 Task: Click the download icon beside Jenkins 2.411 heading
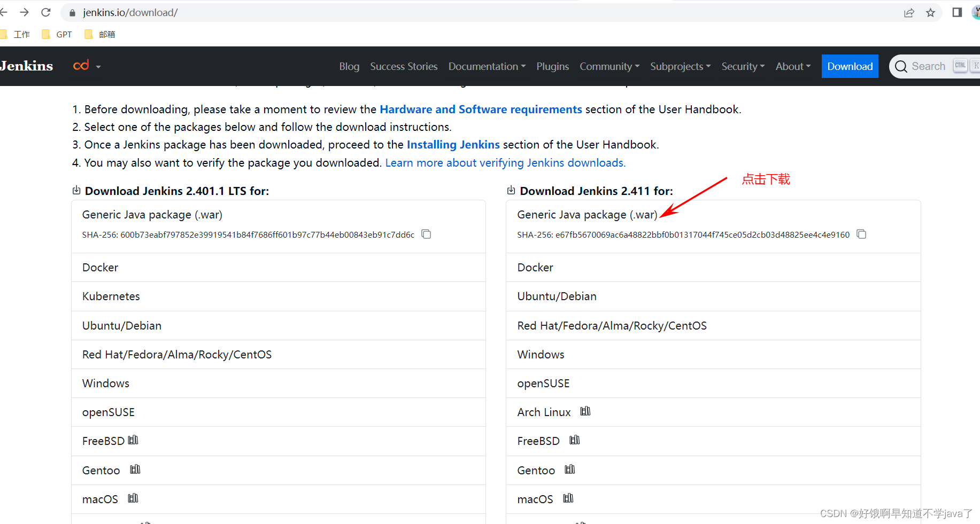[x=511, y=190]
